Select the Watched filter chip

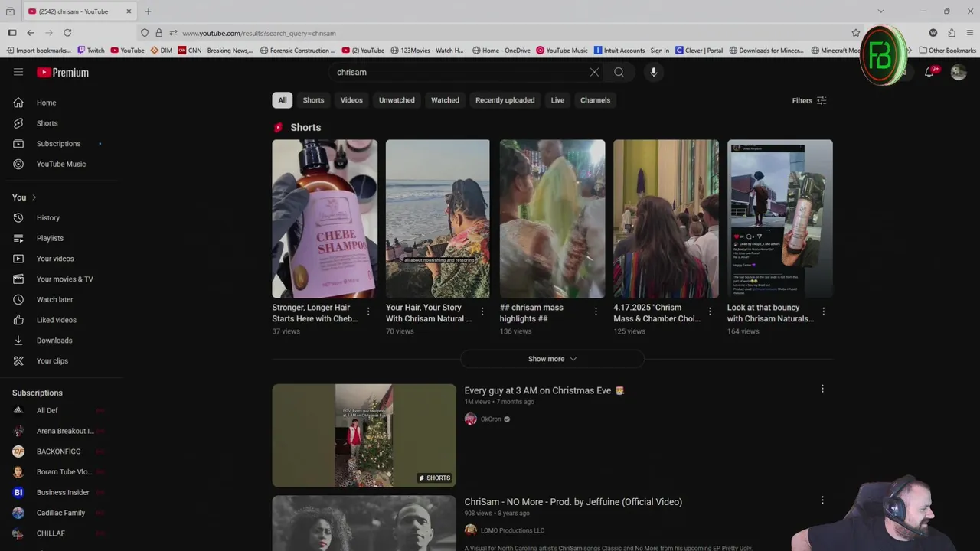click(445, 100)
